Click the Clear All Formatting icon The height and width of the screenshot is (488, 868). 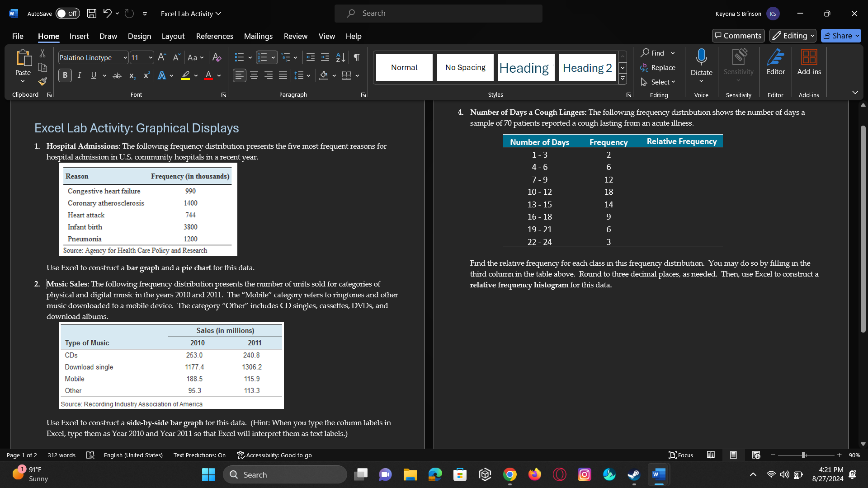(x=217, y=57)
